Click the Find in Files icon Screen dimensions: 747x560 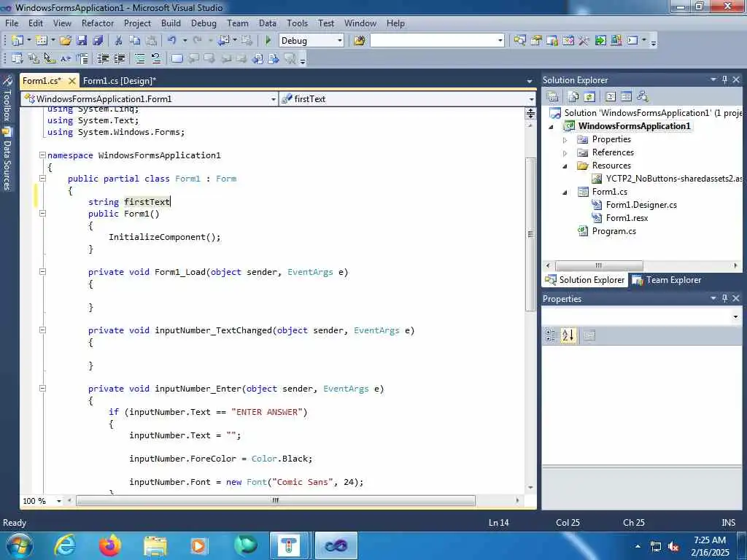coord(360,41)
